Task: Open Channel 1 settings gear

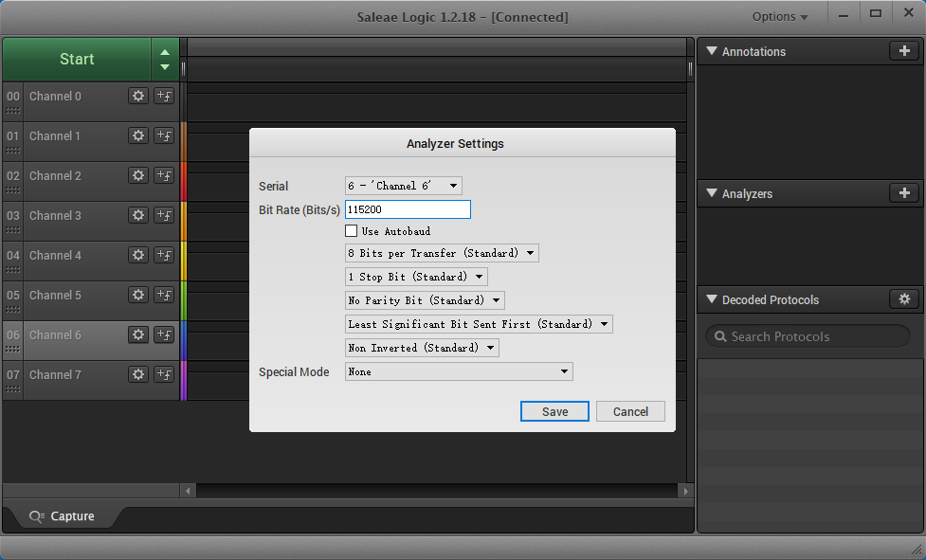Action: click(138, 135)
